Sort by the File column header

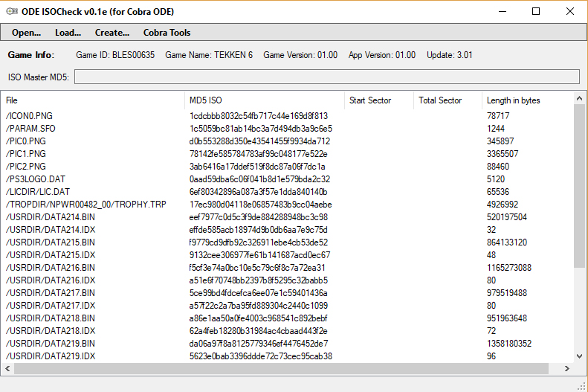tap(93, 100)
